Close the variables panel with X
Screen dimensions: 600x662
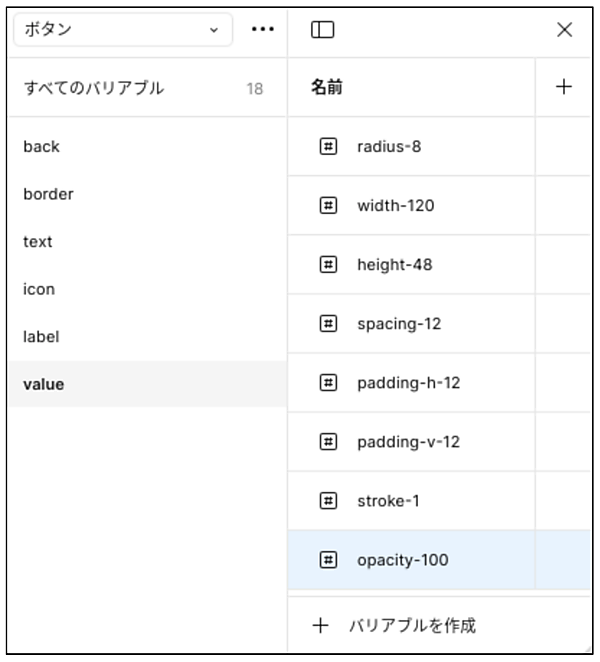click(x=564, y=30)
